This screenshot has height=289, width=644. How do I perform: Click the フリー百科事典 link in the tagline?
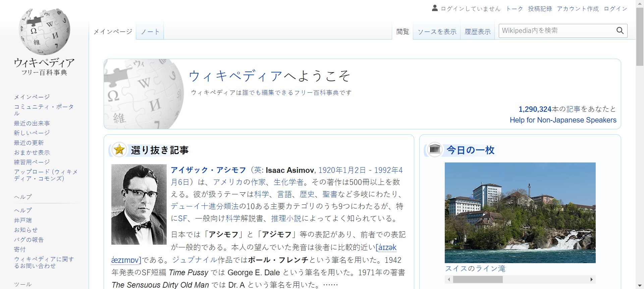(x=317, y=93)
